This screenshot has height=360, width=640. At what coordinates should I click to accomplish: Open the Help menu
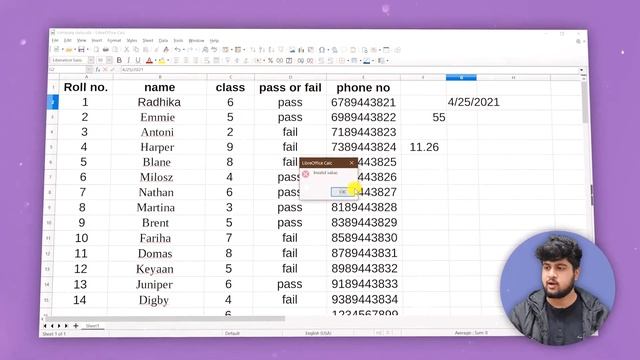[214, 40]
